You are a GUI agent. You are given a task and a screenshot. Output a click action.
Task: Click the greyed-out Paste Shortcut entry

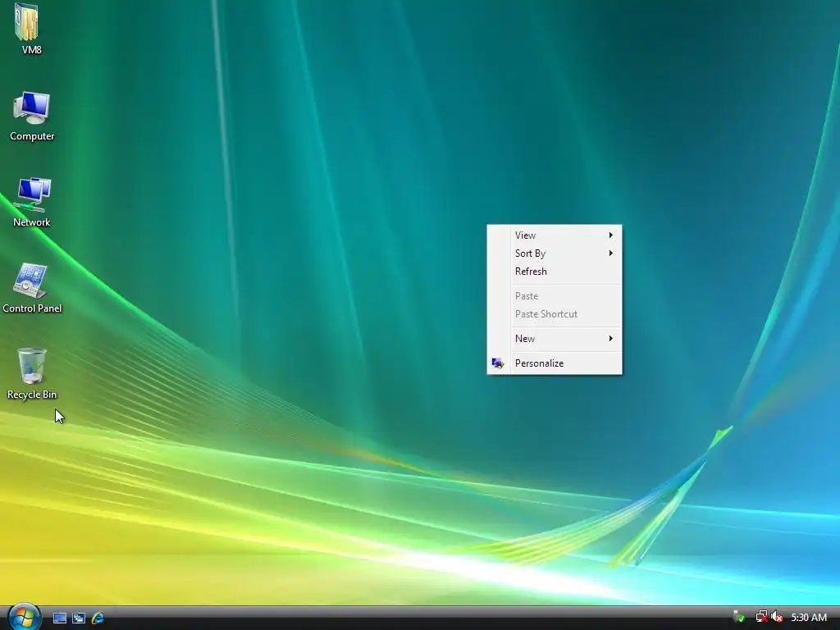click(555, 314)
